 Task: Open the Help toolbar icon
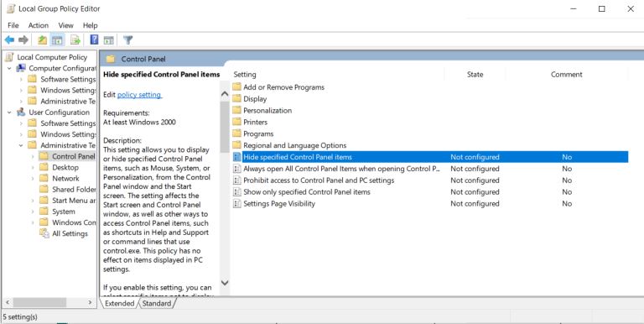point(94,40)
